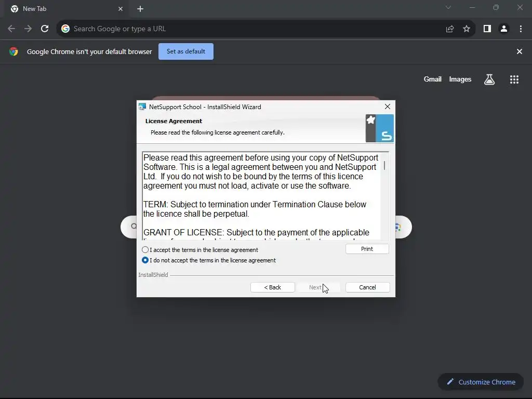The height and width of the screenshot is (399, 532).
Task: Click the 'TERM: Subject to termination' paragraph
Action: [x=255, y=209]
